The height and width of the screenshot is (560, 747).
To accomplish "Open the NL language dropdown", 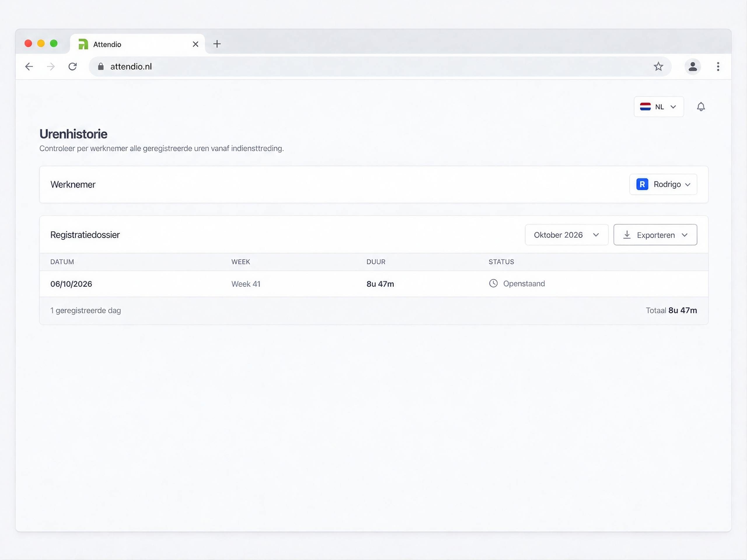I will [x=659, y=107].
